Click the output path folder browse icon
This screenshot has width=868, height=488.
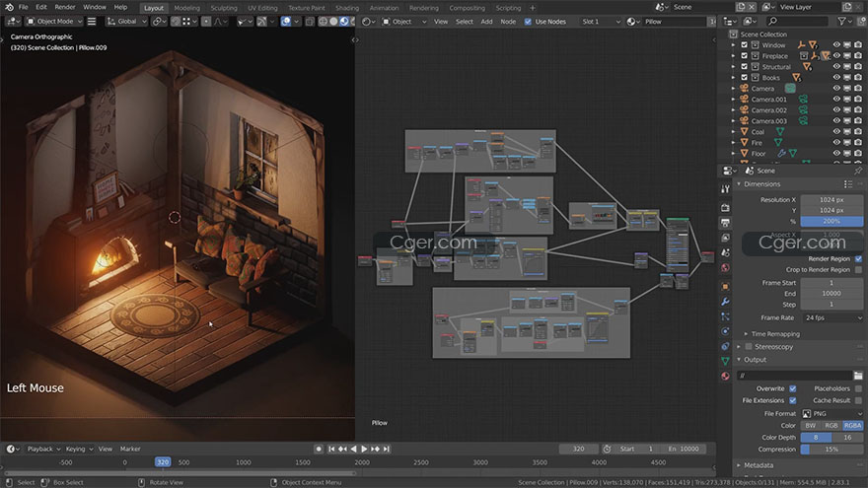[858, 376]
